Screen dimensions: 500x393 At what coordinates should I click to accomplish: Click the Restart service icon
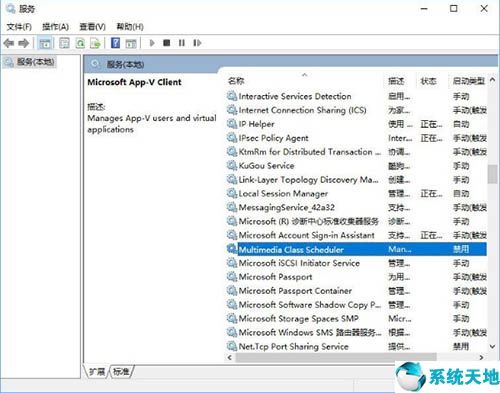(197, 43)
